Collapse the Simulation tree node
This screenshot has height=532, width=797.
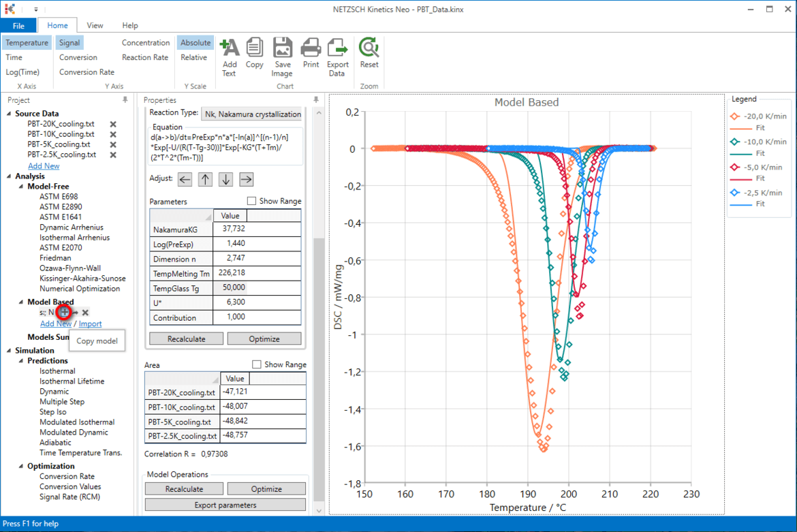pos(9,351)
